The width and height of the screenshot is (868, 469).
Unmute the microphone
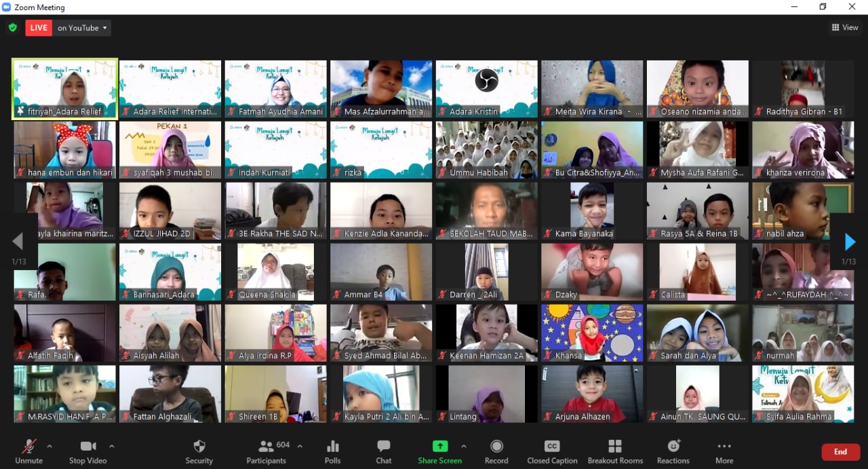(x=29, y=451)
